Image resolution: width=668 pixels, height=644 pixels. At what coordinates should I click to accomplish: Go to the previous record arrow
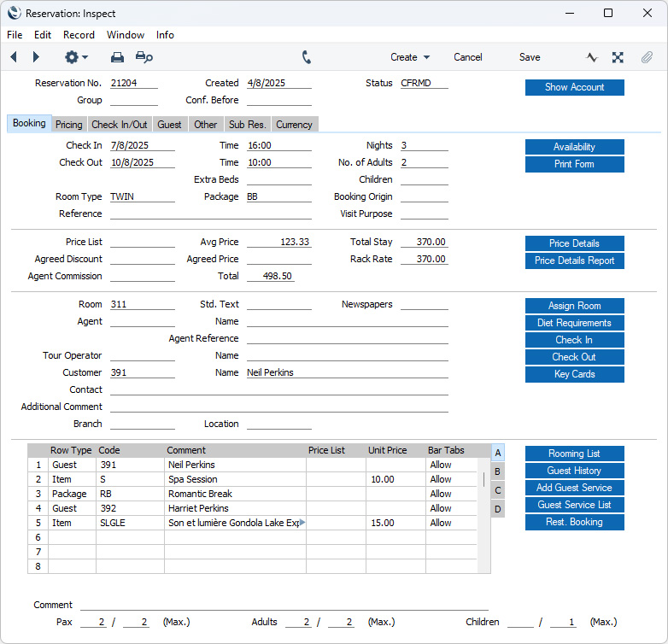pyautogui.click(x=14, y=56)
